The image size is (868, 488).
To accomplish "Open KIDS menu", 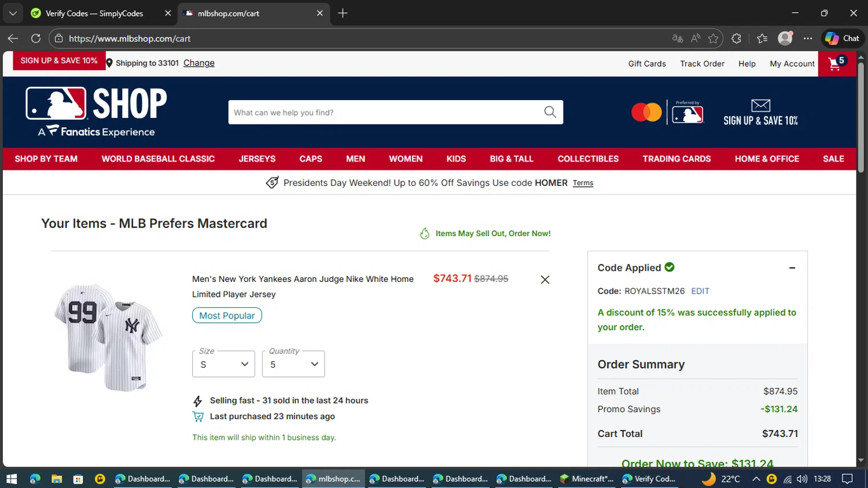I will click(x=456, y=159).
